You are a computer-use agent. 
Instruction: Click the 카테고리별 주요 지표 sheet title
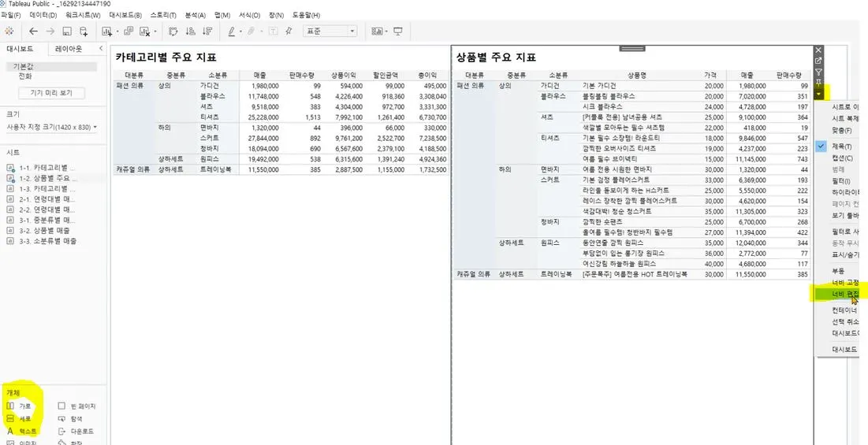pos(166,57)
